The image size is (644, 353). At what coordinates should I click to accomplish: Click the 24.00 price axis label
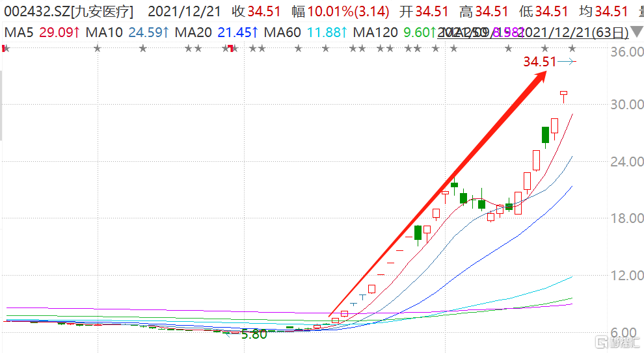(626, 161)
